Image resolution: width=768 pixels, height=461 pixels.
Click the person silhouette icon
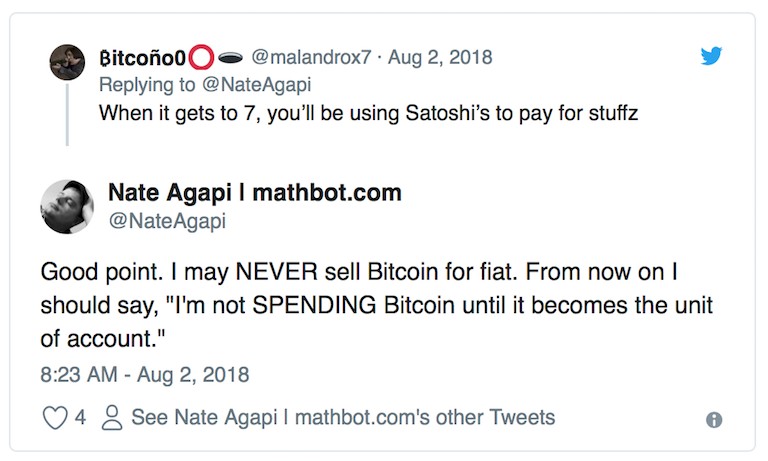click(113, 418)
